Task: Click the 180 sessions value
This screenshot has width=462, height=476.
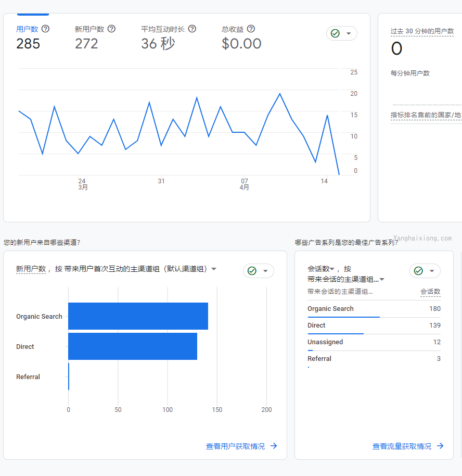Action: pyautogui.click(x=435, y=309)
